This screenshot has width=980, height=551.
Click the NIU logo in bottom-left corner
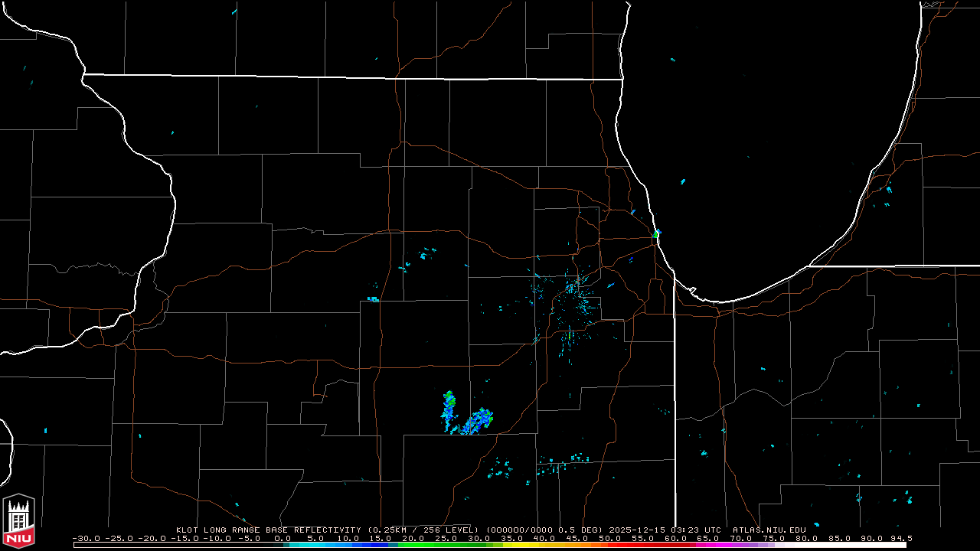coord(18,521)
